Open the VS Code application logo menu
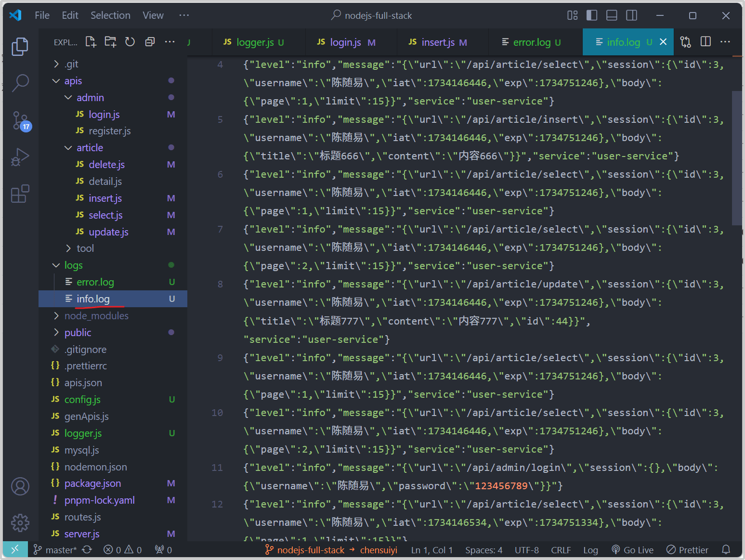745x560 pixels. (x=15, y=15)
